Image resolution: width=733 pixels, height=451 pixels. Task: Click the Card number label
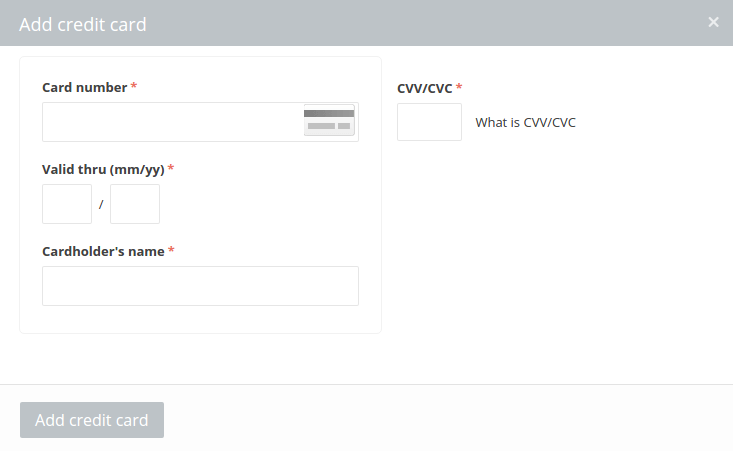85,87
